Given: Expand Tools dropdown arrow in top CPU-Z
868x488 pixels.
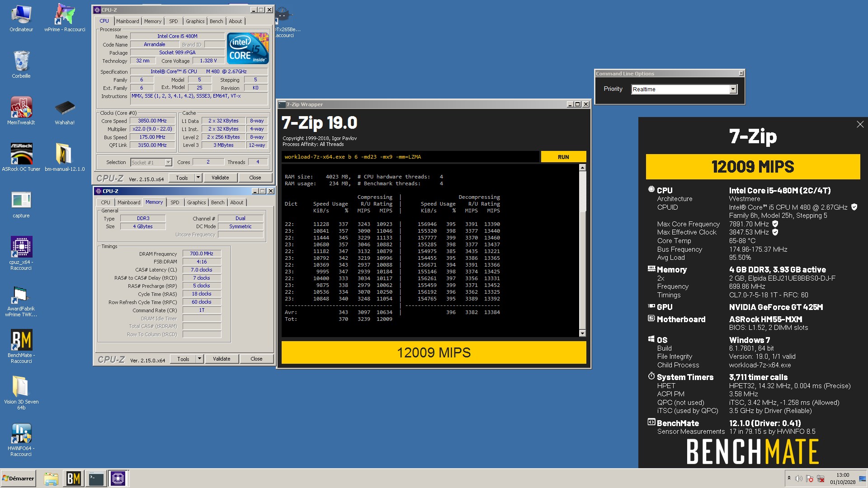Looking at the screenshot, I should pos(198,178).
